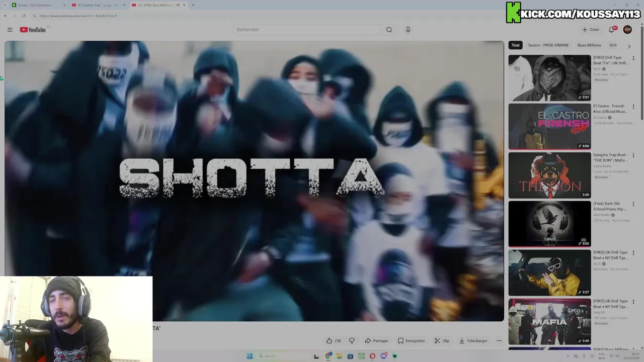Open options for El Castro Frensh Kiss
The image size is (644, 362).
tap(633, 107)
